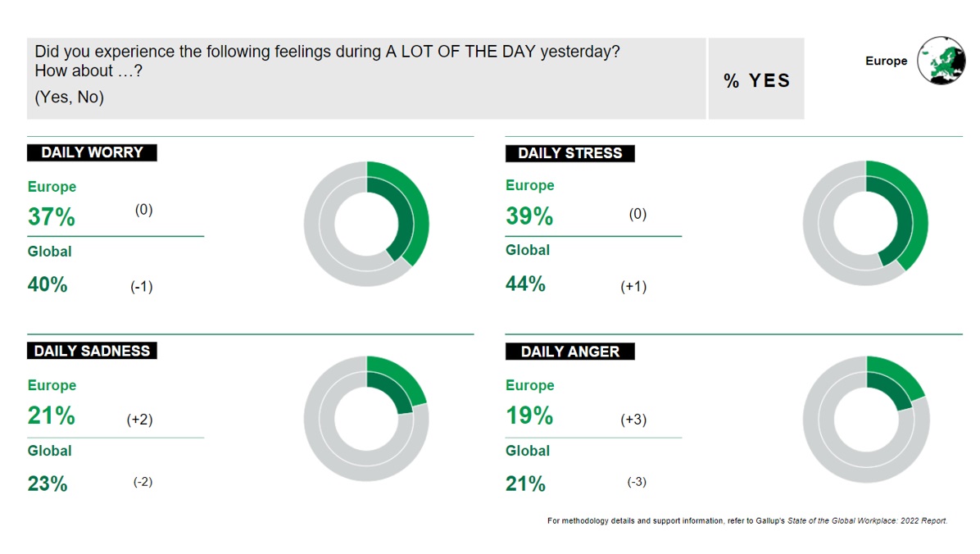Click the Global 23% sadness value
The image size is (980, 554).
48,484
